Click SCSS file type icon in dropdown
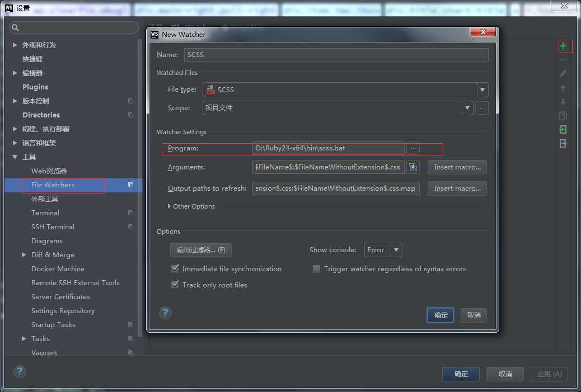The height and width of the screenshot is (392, 581). pyautogui.click(x=210, y=89)
